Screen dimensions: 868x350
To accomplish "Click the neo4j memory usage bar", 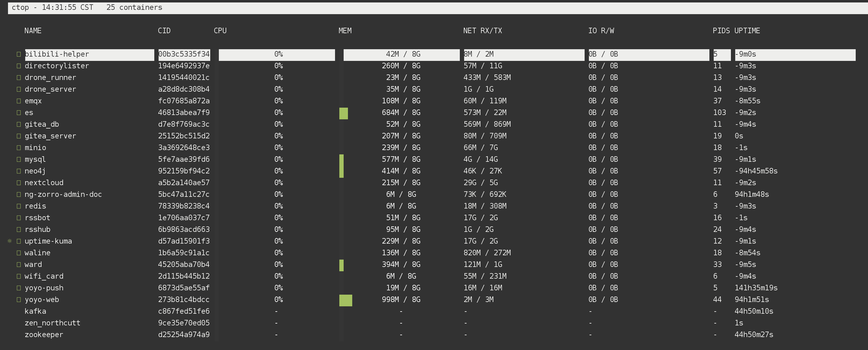I will 341,172.
